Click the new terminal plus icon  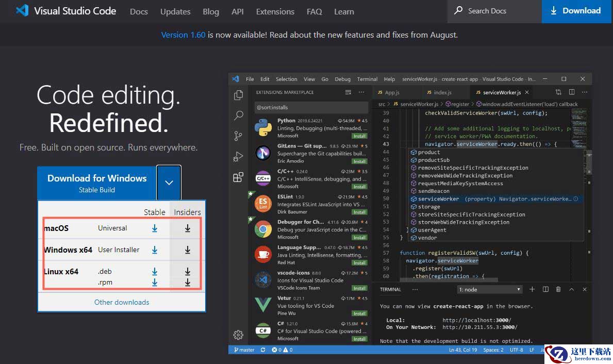point(532,289)
